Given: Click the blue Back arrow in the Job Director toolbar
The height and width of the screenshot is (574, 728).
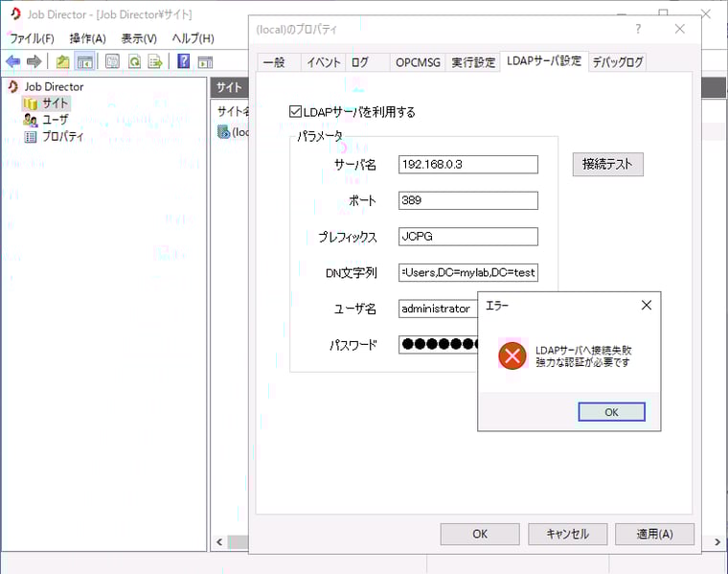Looking at the screenshot, I should click(x=13, y=61).
